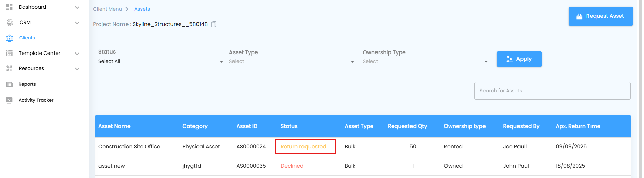Open the Ownership Type dropdown
This screenshot has height=178, width=644.
pyautogui.click(x=426, y=61)
